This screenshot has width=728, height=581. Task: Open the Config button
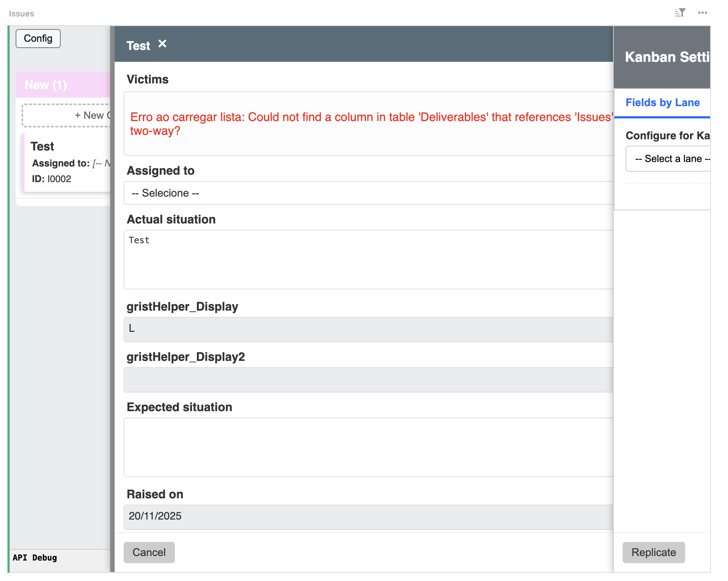(x=38, y=39)
